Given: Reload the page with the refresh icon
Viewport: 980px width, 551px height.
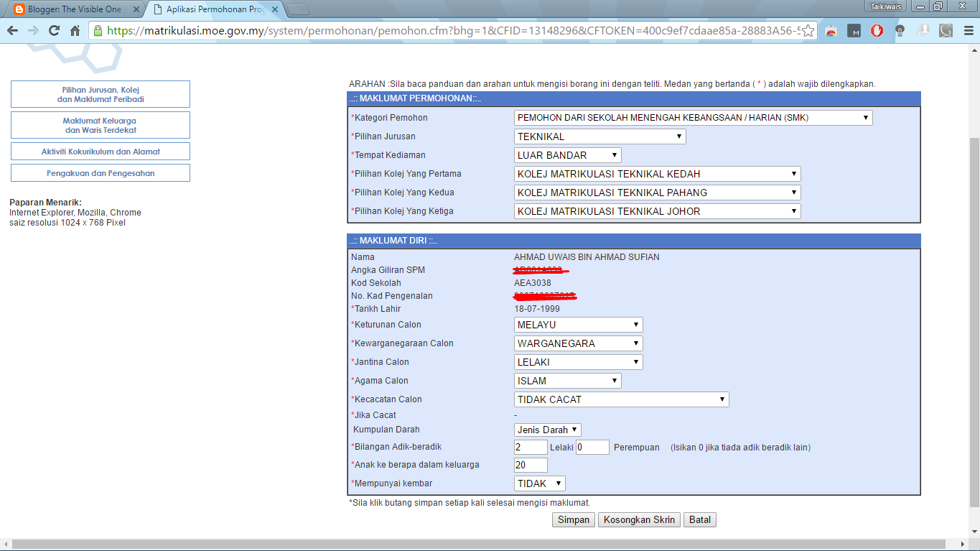Looking at the screenshot, I should pos(54,31).
